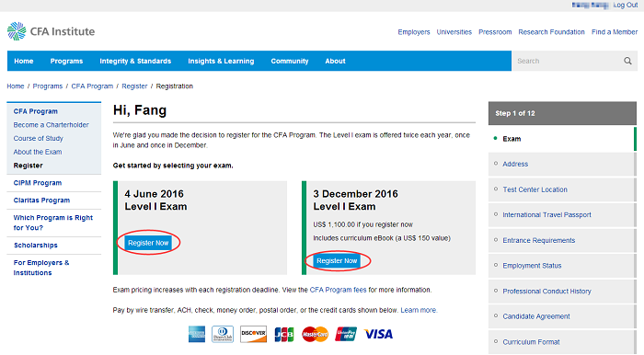
Task: Open the Home menu in blue navbar
Action: coord(24,61)
